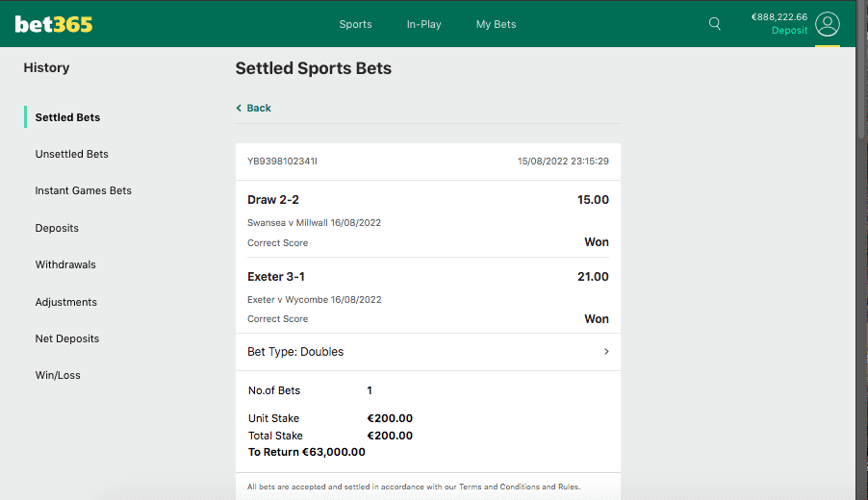Click the 15.00 odds value
The image size is (868, 500).
point(593,200)
